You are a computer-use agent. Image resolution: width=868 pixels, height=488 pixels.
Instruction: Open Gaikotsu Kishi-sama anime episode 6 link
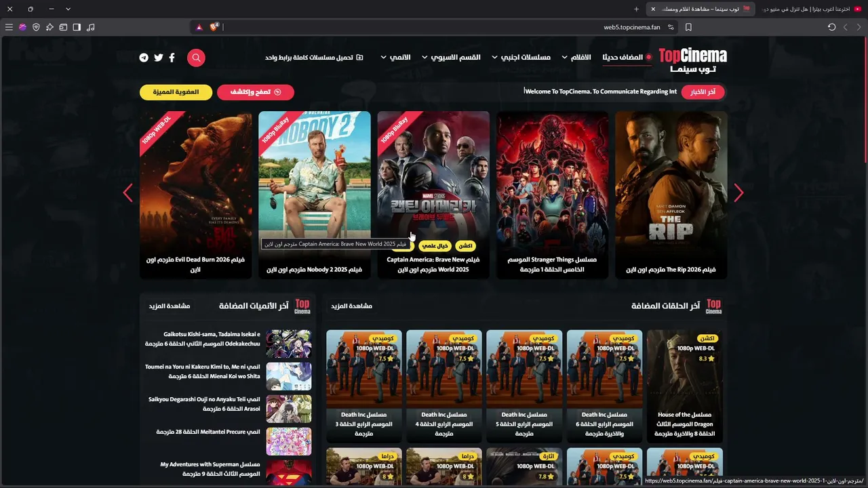202,339
